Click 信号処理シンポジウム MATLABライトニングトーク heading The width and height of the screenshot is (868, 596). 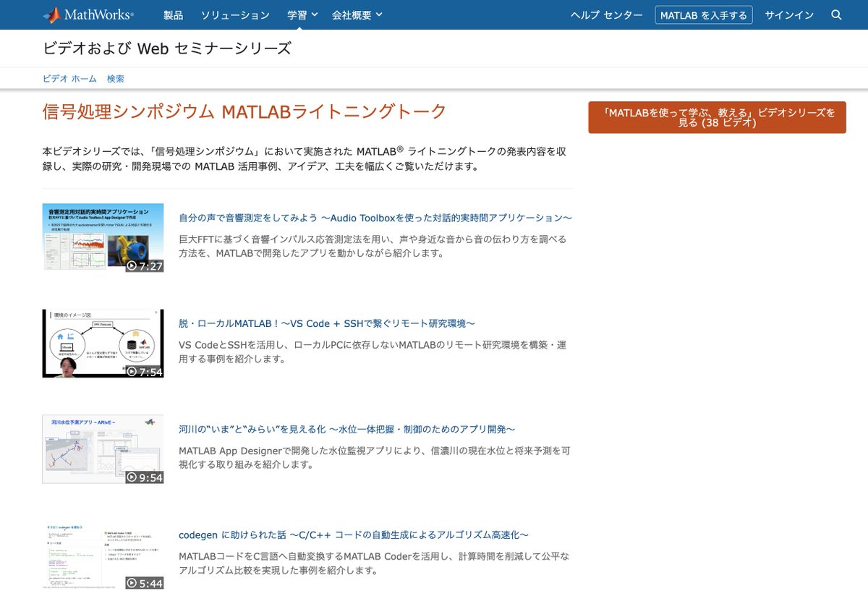coord(244,112)
